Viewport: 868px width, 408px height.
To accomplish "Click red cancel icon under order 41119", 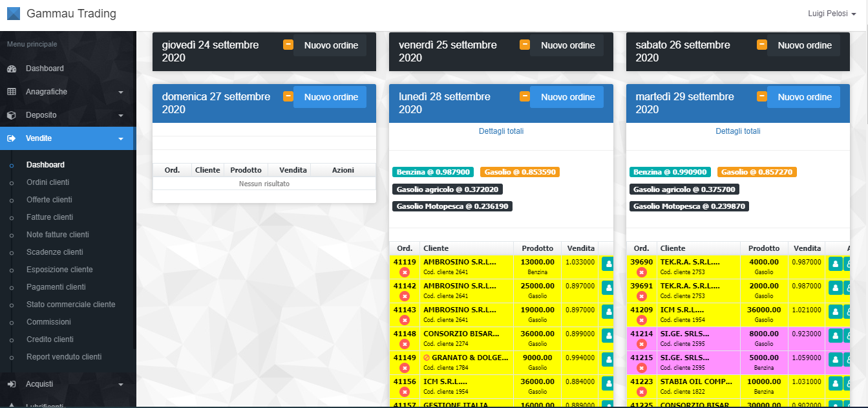I will coord(405,272).
